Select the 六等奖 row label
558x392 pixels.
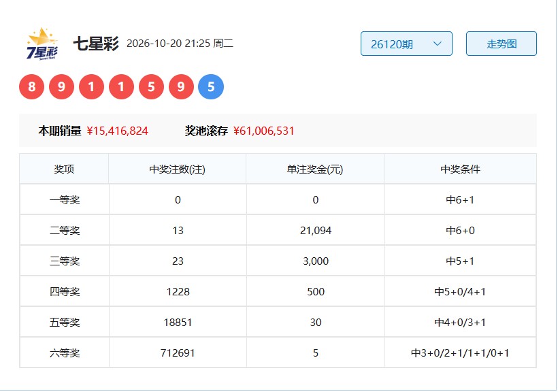pyautogui.click(x=65, y=353)
